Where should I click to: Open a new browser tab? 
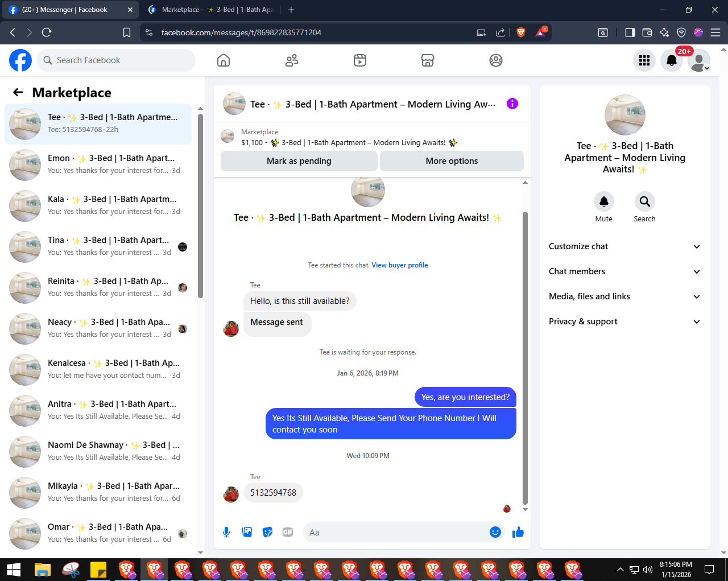tap(291, 10)
